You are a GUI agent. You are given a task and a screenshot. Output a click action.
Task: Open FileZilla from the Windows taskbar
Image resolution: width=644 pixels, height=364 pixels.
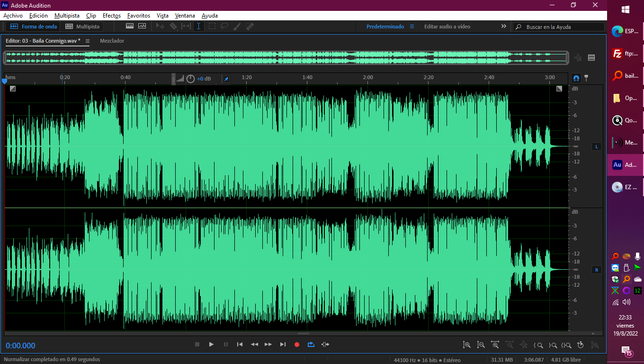pyautogui.click(x=626, y=54)
